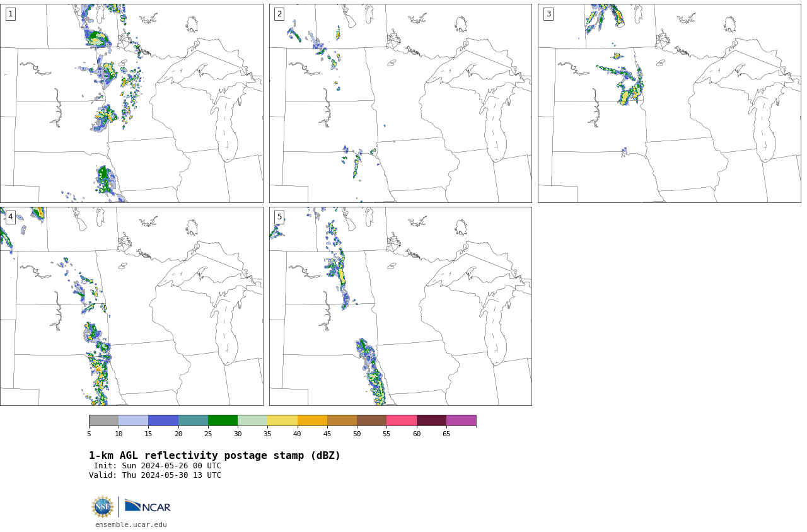Click the blue 15-20 dBZ swatch
This screenshot has width=807, height=532.
click(x=163, y=420)
